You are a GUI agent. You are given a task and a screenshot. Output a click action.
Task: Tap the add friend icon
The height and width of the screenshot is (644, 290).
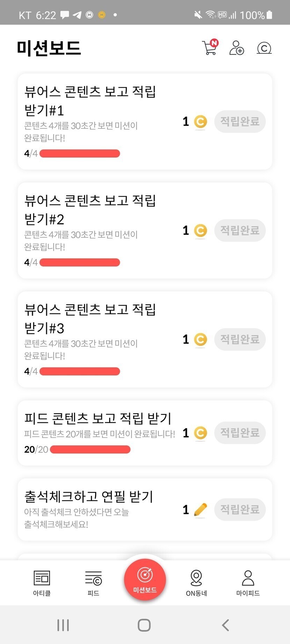click(237, 48)
